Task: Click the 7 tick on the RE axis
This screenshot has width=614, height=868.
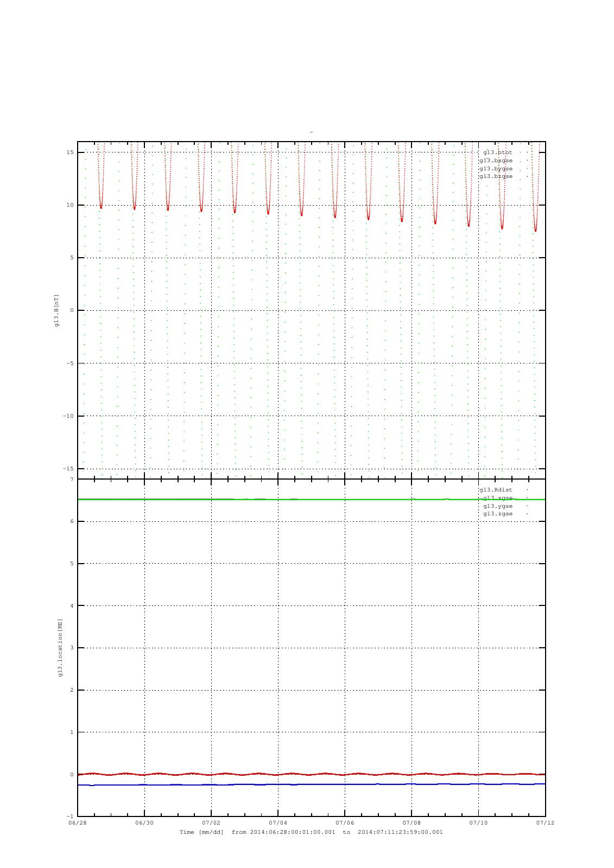Action: (72, 480)
